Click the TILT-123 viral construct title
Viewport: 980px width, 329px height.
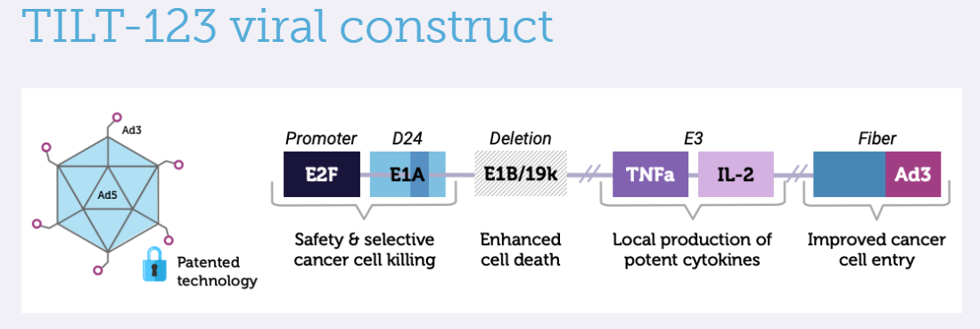pyautogui.click(x=288, y=24)
